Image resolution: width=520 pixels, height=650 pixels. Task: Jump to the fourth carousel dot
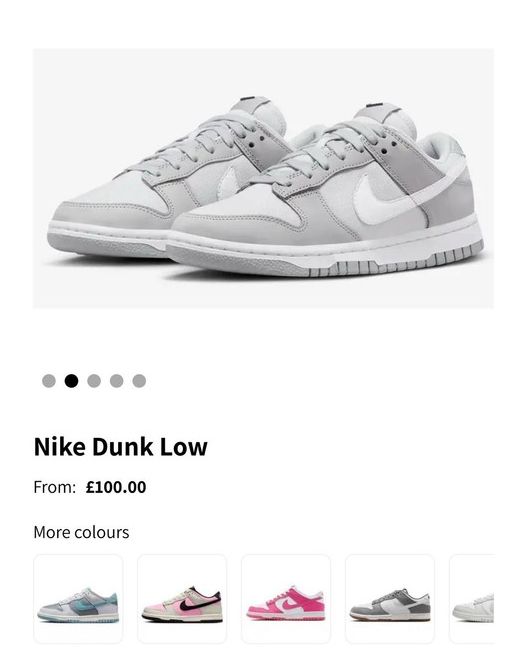click(117, 381)
